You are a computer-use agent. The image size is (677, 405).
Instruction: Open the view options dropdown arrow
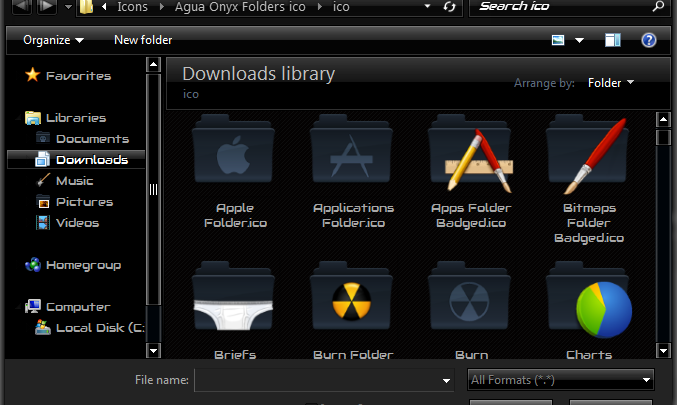click(579, 41)
